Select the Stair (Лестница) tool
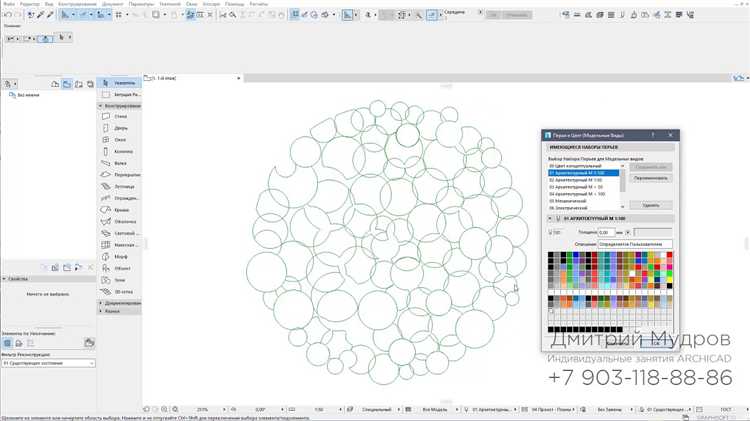750x421 pixels. tap(119, 187)
